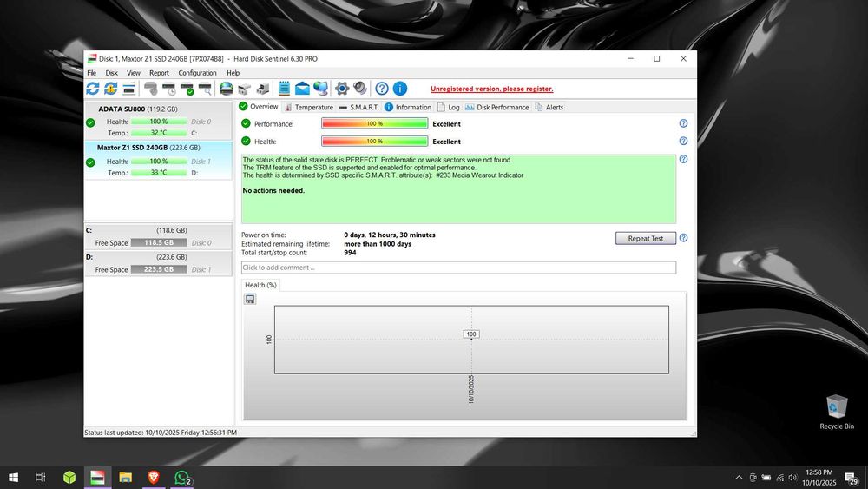The width and height of the screenshot is (868, 489).
Task: Select the ADATA SU800 disk entry
Action: (158, 120)
